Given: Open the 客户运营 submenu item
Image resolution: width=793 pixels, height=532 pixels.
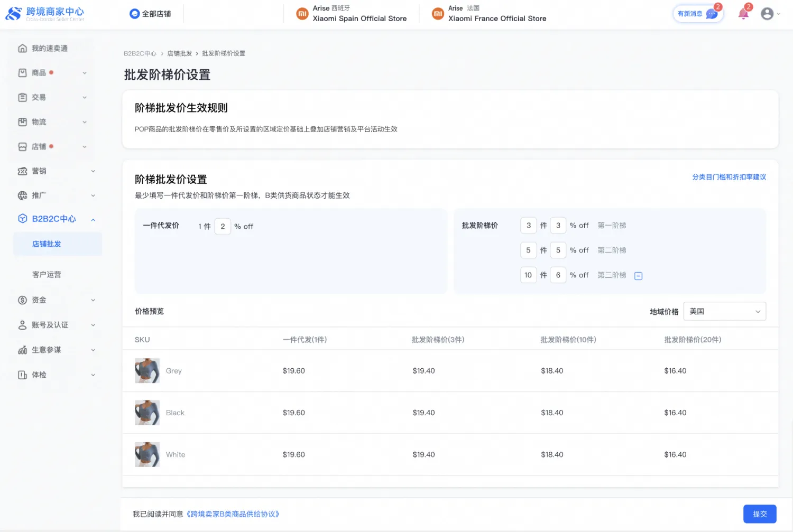Looking at the screenshot, I should tap(47, 275).
